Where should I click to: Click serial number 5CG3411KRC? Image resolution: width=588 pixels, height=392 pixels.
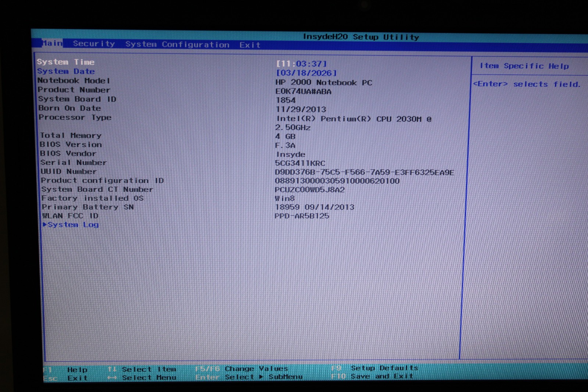pyautogui.click(x=300, y=163)
